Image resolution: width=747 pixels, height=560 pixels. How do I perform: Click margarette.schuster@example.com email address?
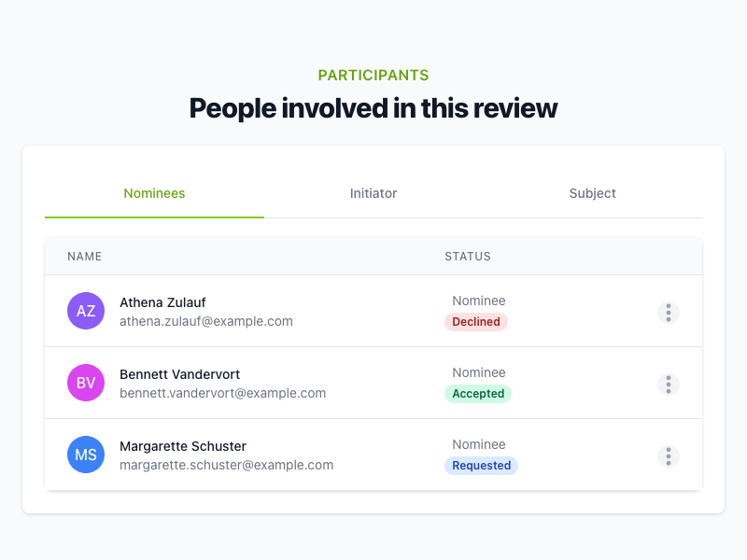tap(227, 465)
